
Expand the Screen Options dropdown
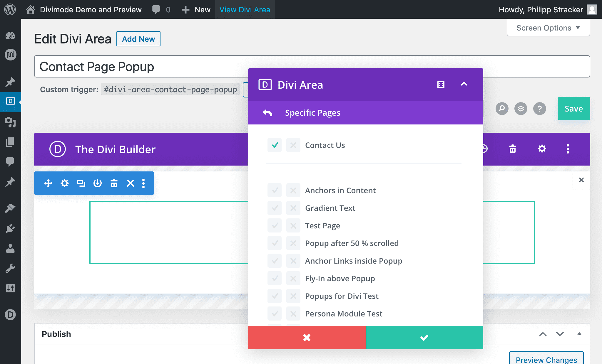548,28
